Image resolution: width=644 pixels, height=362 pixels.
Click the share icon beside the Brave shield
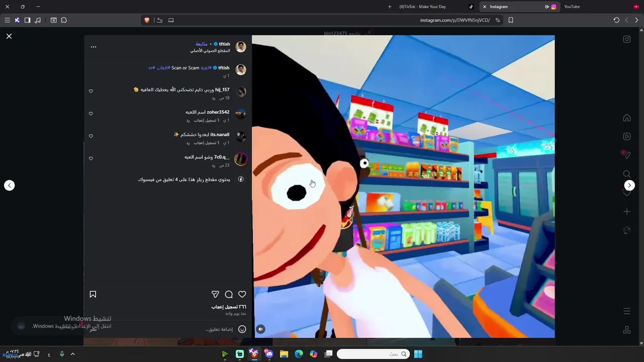click(159, 20)
